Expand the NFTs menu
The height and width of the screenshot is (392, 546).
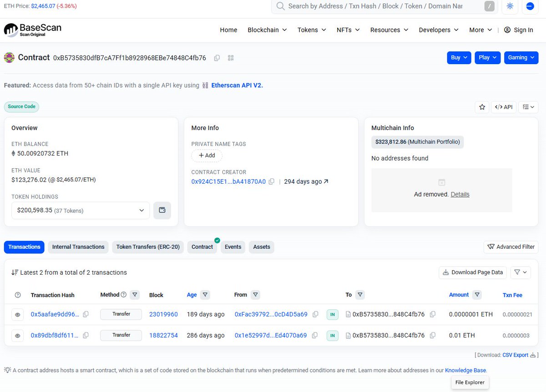[348, 30]
